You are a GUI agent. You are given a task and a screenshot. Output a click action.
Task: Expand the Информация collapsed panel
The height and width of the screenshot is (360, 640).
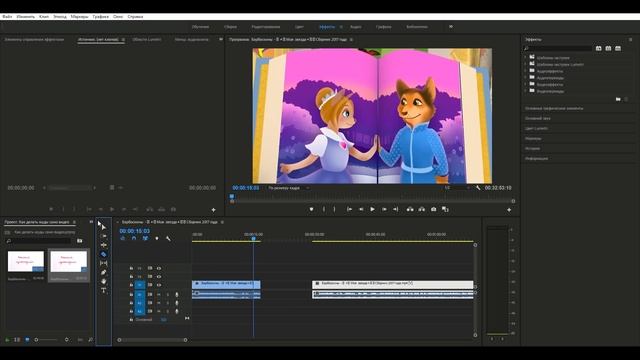click(537, 158)
